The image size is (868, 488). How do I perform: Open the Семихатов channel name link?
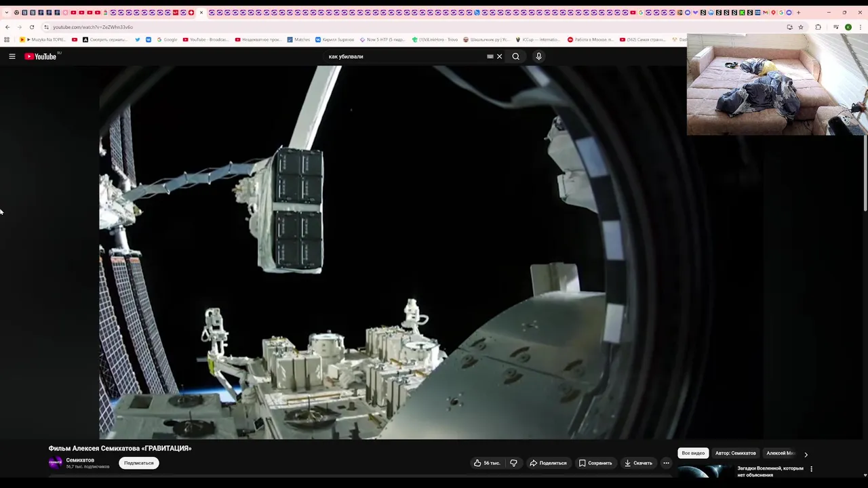coord(80,460)
